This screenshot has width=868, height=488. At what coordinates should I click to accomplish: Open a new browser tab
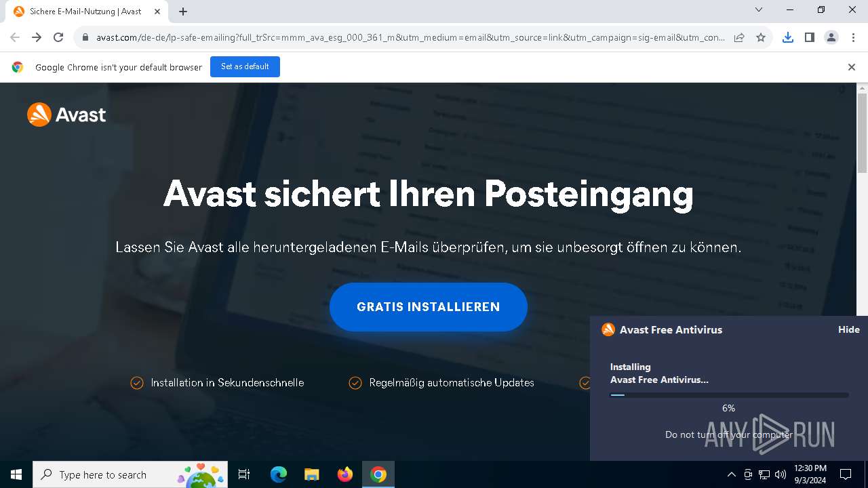pyautogui.click(x=183, y=12)
